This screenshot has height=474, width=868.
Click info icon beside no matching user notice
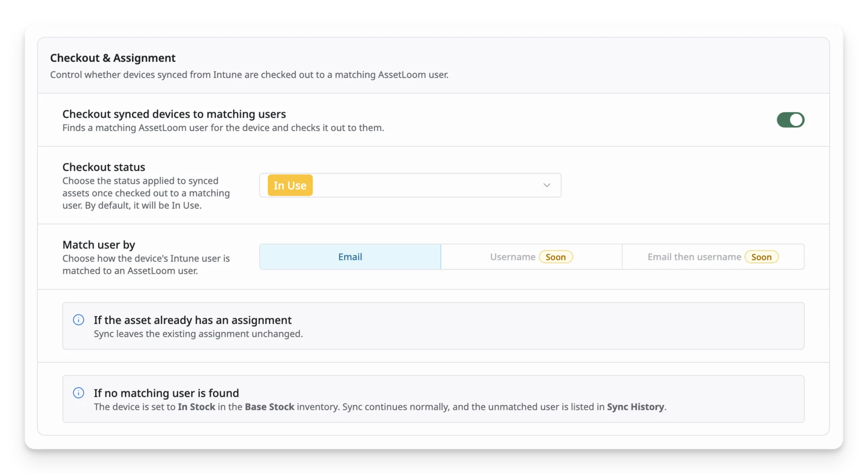(x=79, y=393)
